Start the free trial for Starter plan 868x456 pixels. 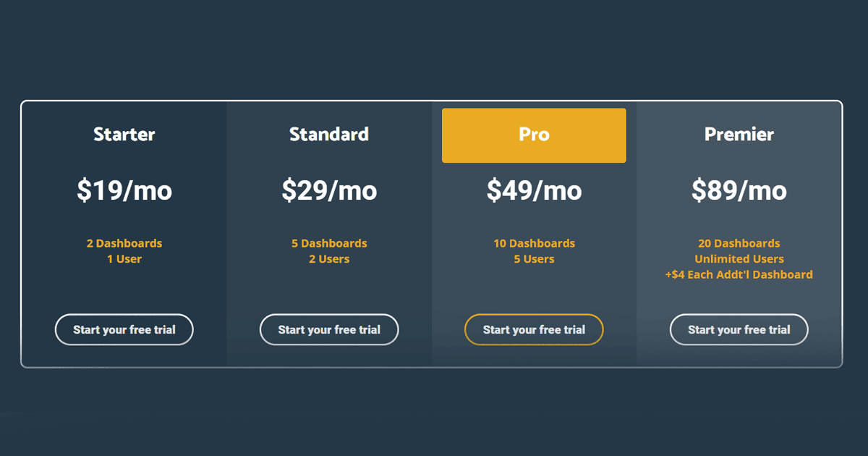[124, 329]
